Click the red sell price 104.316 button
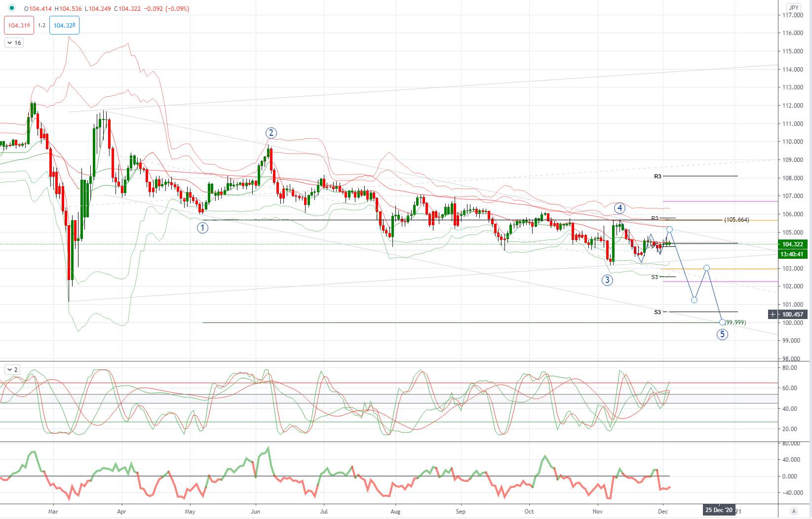 click(x=19, y=25)
